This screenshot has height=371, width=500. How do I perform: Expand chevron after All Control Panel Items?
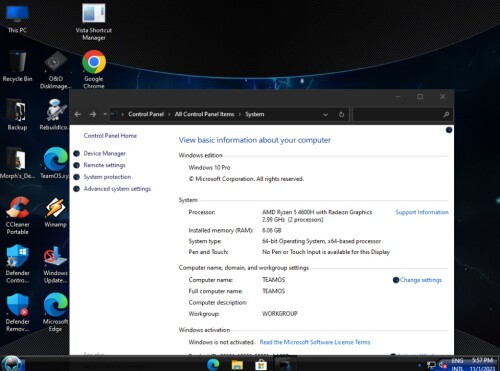[x=240, y=114]
